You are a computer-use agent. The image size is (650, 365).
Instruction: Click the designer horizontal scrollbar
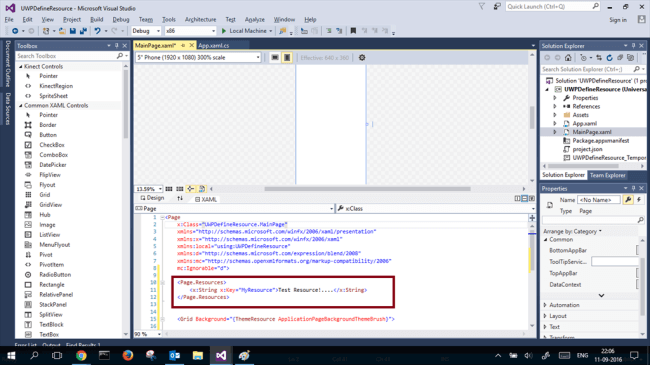click(367, 189)
